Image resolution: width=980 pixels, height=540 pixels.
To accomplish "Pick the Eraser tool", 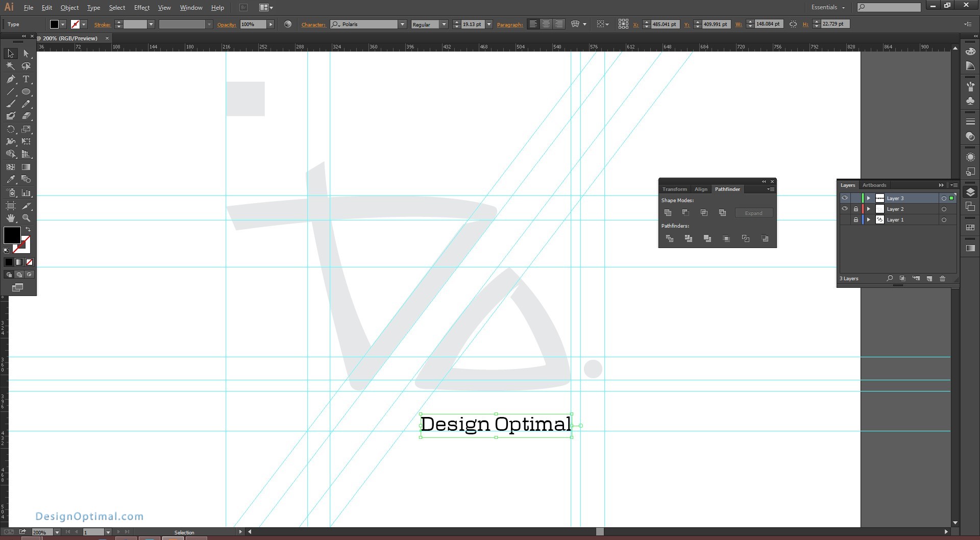I will coord(26,116).
